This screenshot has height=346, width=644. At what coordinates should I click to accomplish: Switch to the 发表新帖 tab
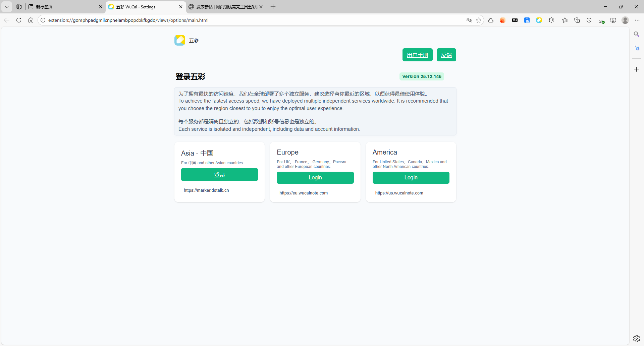pos(225,7)
